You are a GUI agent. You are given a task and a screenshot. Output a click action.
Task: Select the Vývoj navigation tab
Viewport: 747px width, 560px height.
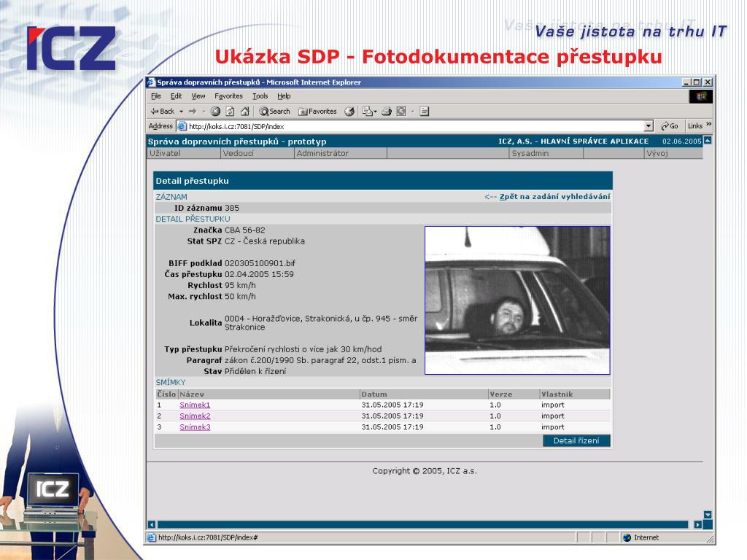click(x=673, y=153)
